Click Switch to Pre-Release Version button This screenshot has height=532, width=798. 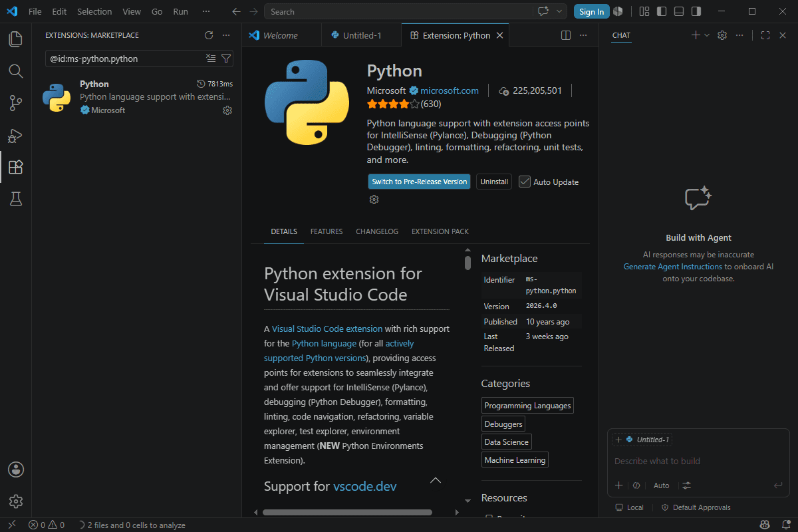420,182
